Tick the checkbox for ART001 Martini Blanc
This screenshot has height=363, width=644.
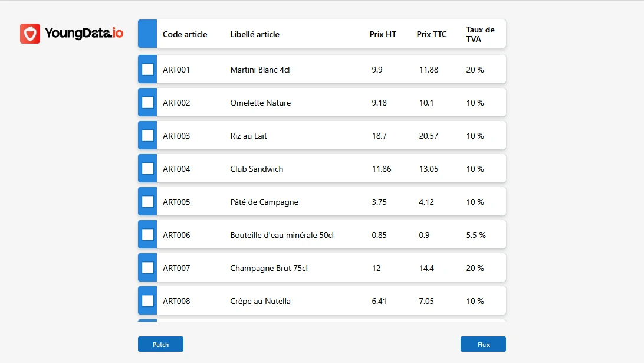coord(147,70)
